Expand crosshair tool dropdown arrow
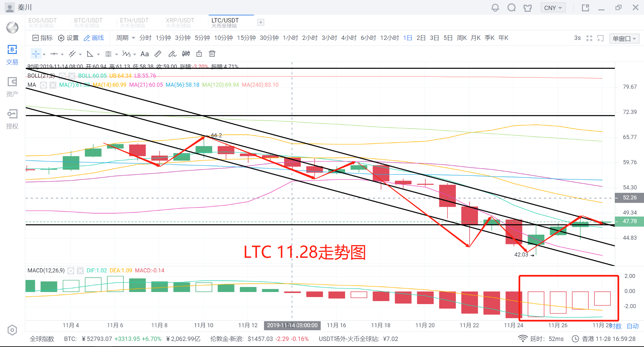This screenshot has height=347, width=644. point(44,54)
